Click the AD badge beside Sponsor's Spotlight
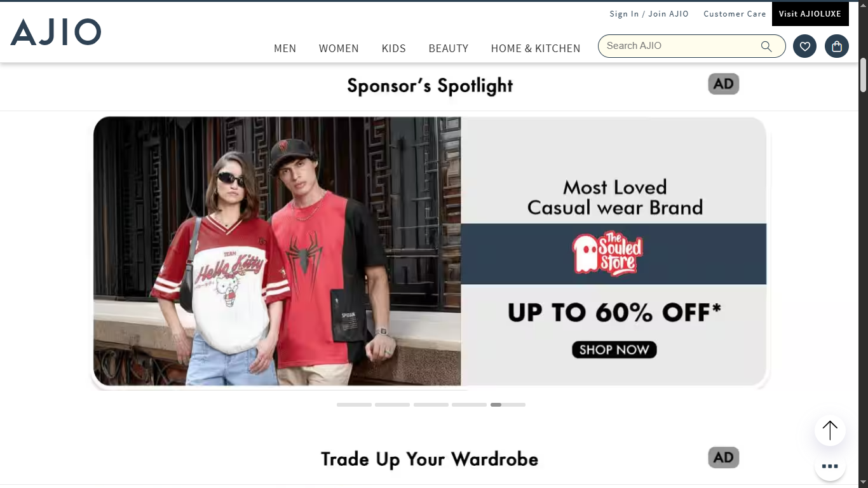Image resolution: width=868 pixels, height=488 pixels. pos(724,84)
